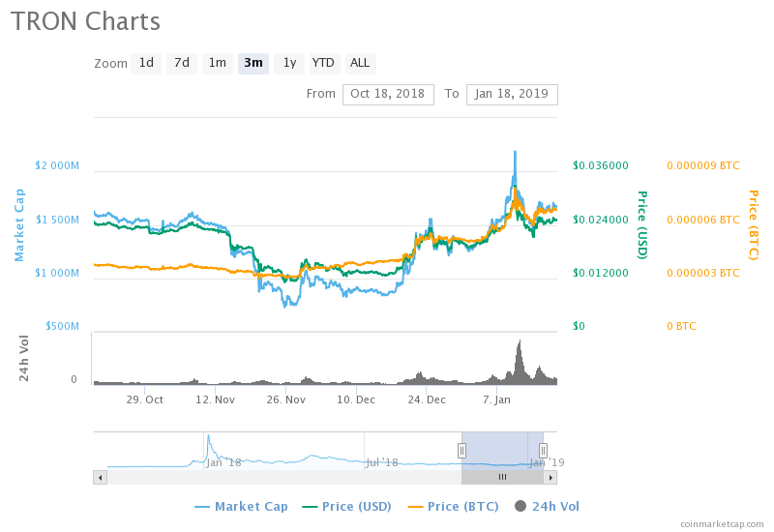Choose the 3m zoom button
The width and height of the screenshot is (774, 532).
253,63
